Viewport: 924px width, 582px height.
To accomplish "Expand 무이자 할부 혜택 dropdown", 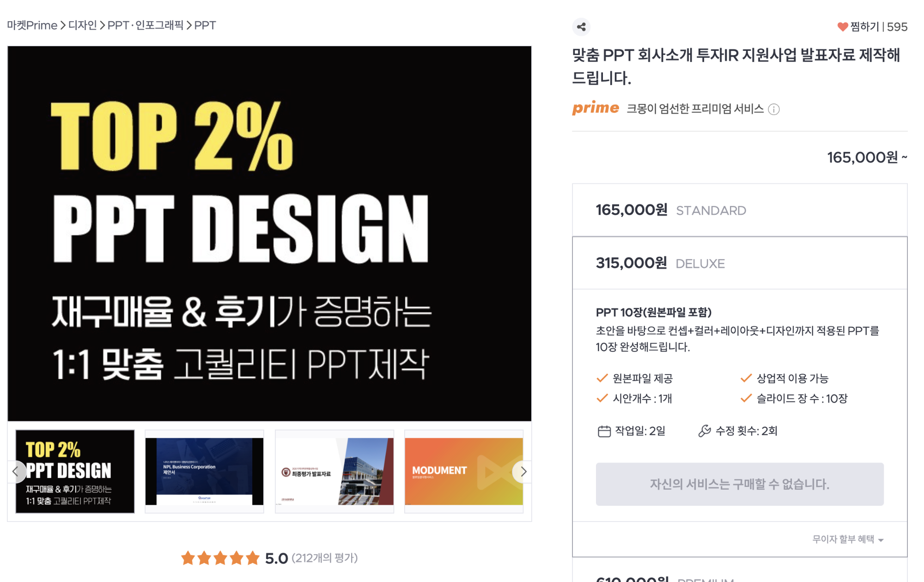I will click(848, 539).
